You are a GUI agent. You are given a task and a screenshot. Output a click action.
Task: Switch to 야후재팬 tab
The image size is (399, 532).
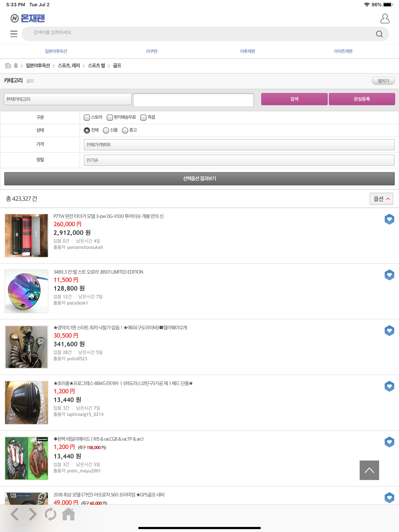(x=247, y=51)
